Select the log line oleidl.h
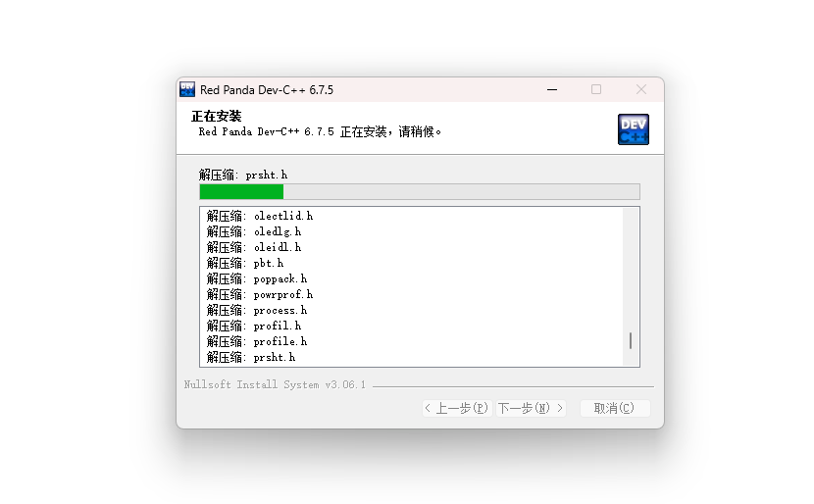814x504 pixels. pos(254,247)
